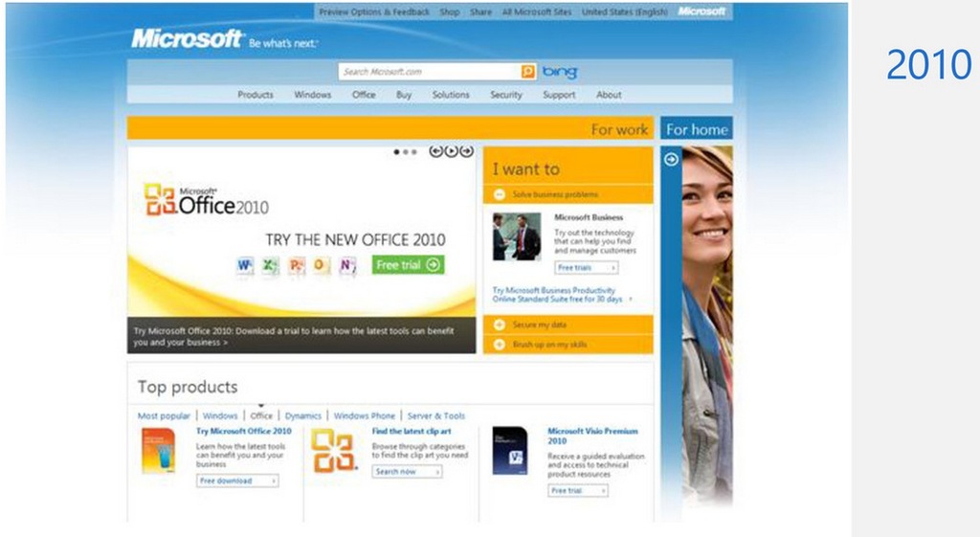Click the Bing search magnifier button
The height and width of the screenshot is (537, 980).
pos(528,72)
